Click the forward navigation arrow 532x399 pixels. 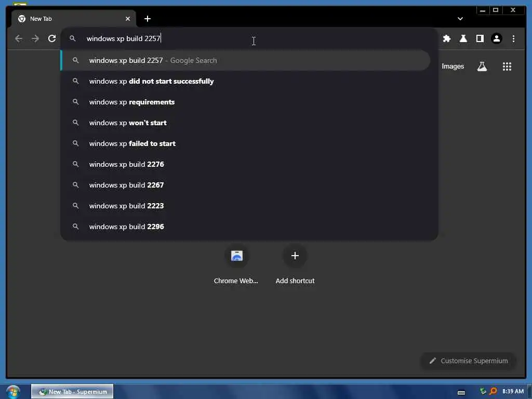[35, 38]
